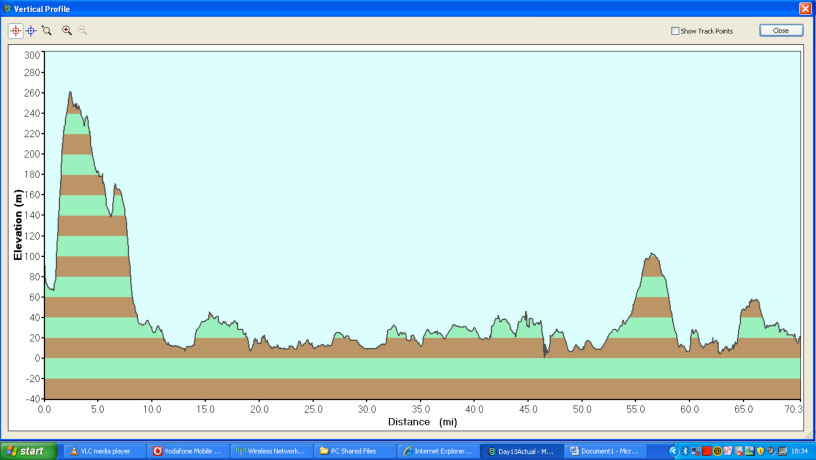Click the 70.3 distance axis value
This screenshot has height=460, width=816.
(793, 410)
